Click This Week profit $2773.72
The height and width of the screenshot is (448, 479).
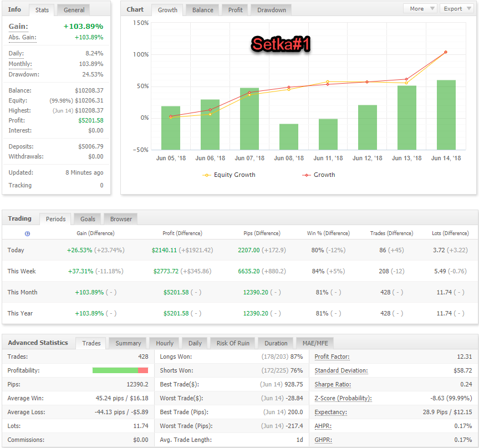[x=166, y=271]
